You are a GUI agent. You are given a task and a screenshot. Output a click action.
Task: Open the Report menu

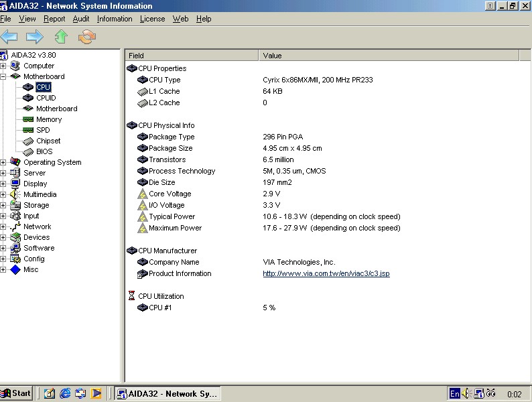point(54,19)
